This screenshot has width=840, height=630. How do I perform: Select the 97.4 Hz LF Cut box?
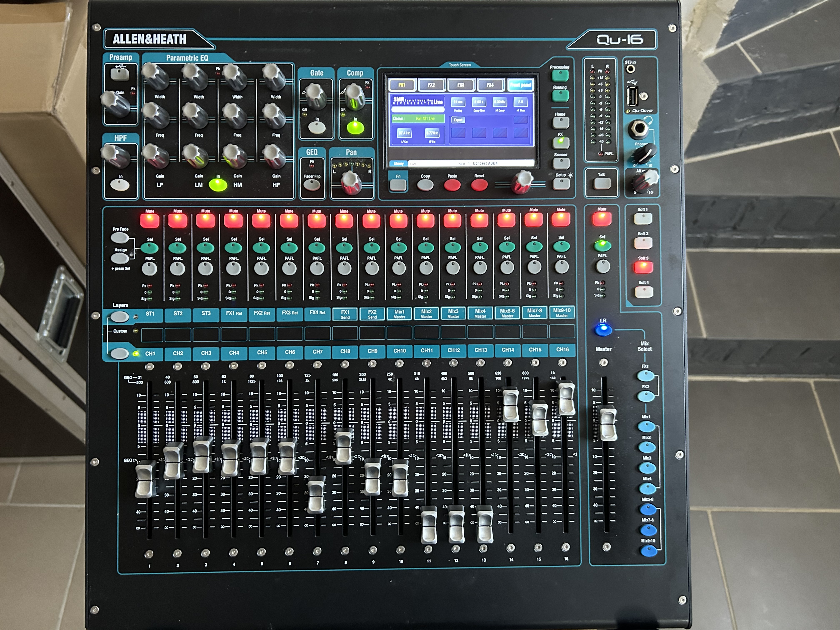(x=404, y=133)
